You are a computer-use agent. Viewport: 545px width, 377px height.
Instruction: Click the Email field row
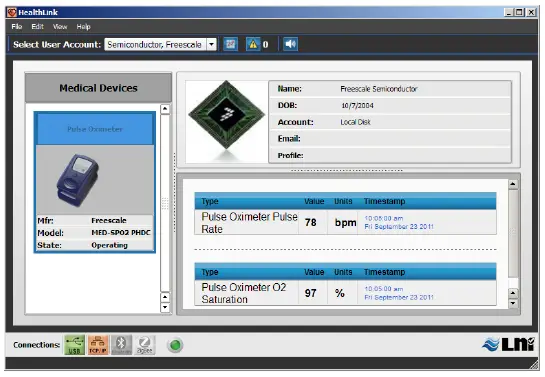pos(390,139)
